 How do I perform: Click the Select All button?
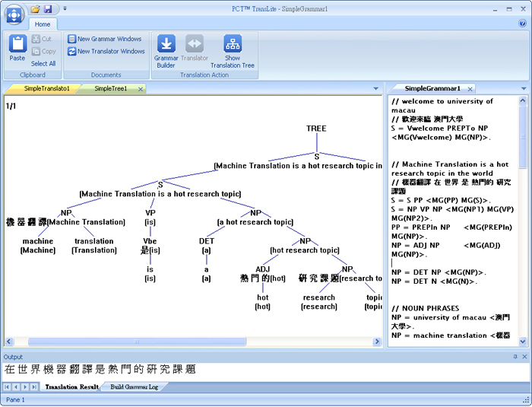click(43, 64)
